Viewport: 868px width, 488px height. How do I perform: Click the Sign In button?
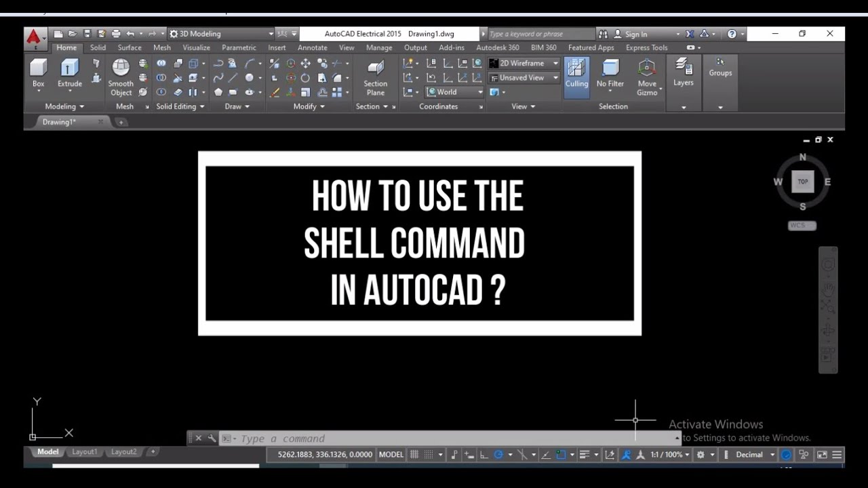[x=631, y=34]
